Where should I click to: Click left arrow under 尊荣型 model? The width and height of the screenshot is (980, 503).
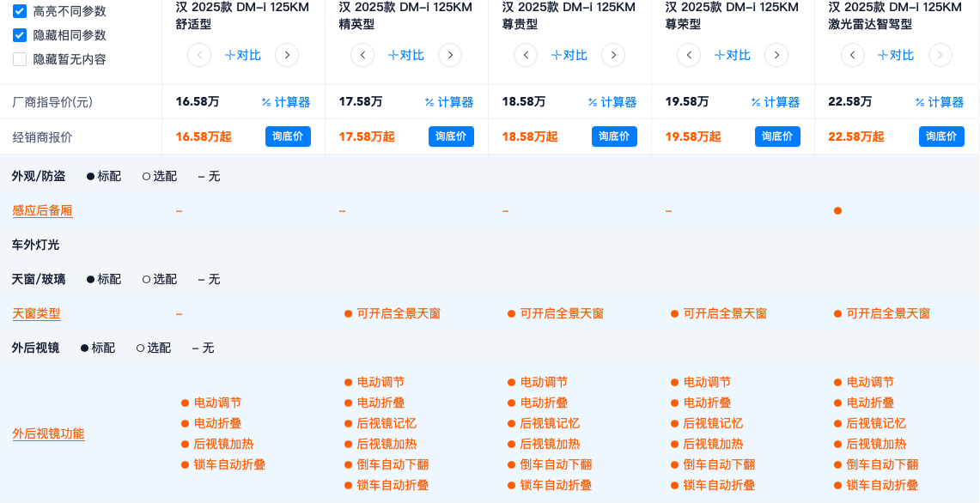[689, 55]
